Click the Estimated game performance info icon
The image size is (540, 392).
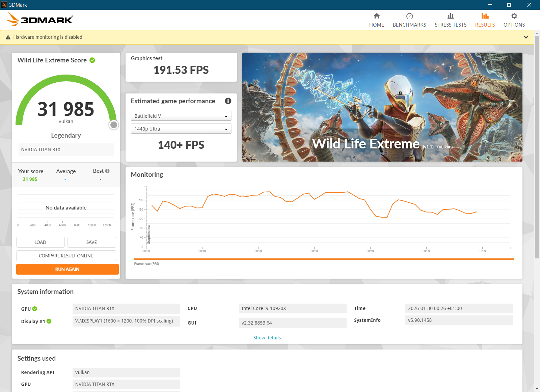point(228,101)
